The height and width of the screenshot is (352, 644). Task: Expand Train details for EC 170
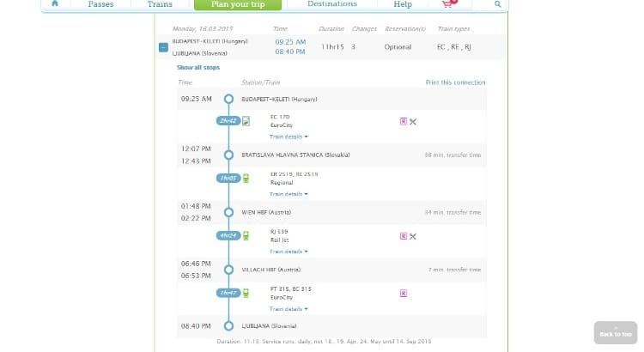point(289,137)
